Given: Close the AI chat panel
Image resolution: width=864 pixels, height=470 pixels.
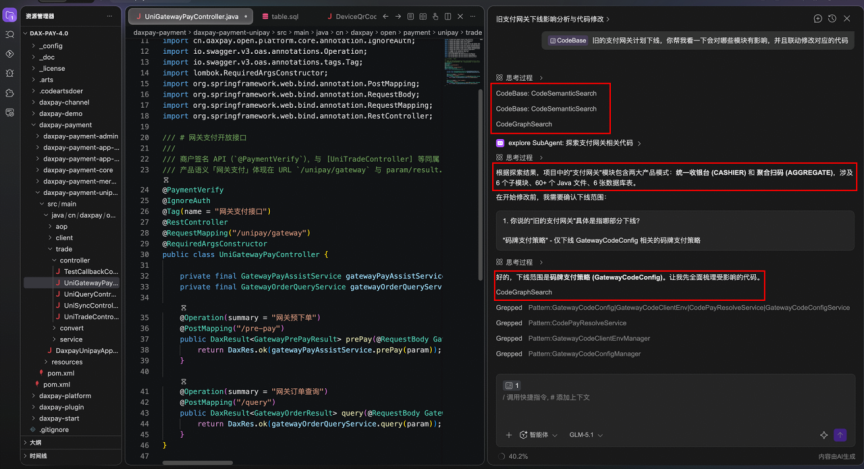Looking at the screenshot, I should tap(847, 19).
